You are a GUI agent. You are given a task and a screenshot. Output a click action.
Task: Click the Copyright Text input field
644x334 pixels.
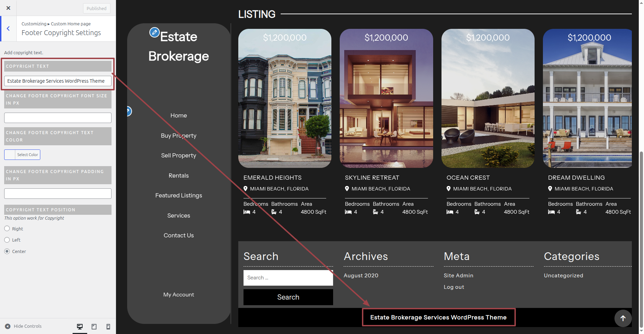(58, 81)
